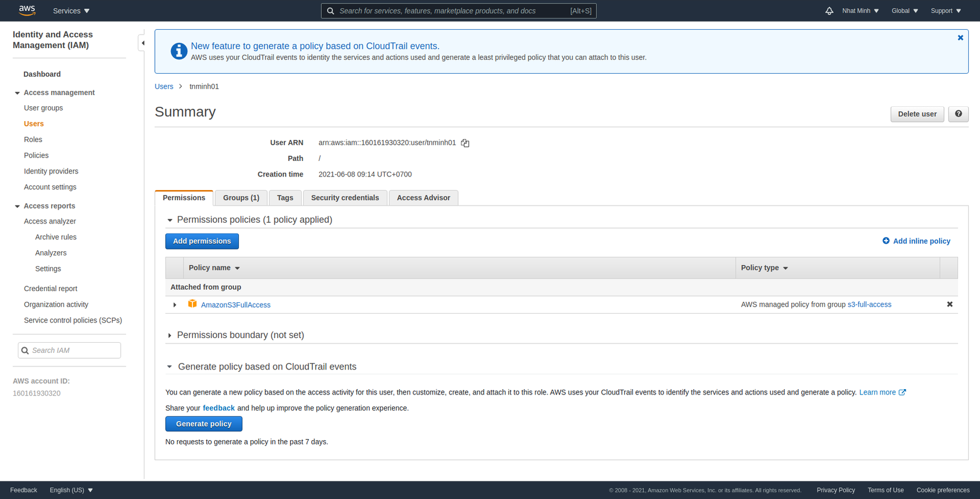Collapse the Permissions policies section
980x499 pixels.
click(170, 220)
